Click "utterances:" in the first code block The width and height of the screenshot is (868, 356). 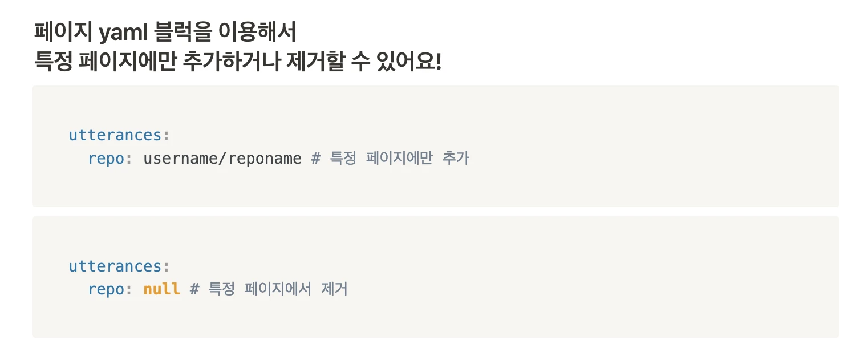[119, 135]
